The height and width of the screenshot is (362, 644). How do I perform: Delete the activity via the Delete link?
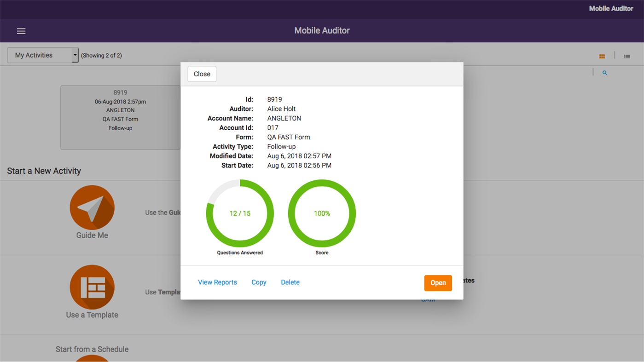tap(290, 282)
